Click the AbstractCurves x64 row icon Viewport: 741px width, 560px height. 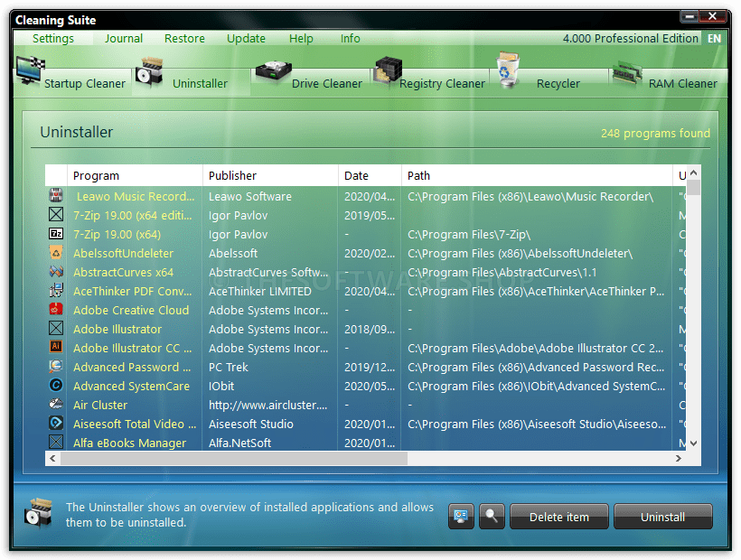56,271
